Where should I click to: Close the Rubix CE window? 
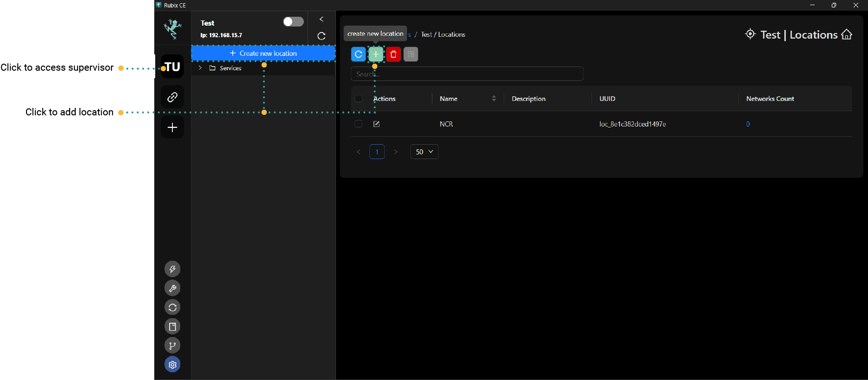[x=856, y=5]
